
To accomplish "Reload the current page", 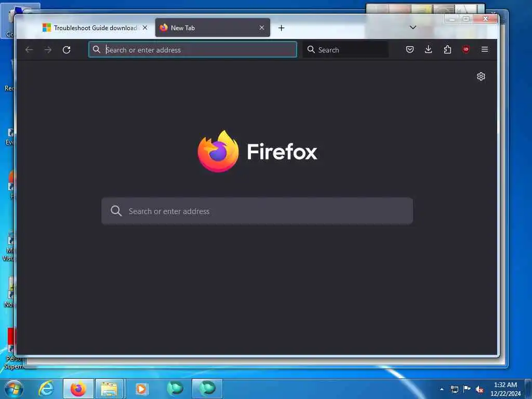I will tap(66, 50).
